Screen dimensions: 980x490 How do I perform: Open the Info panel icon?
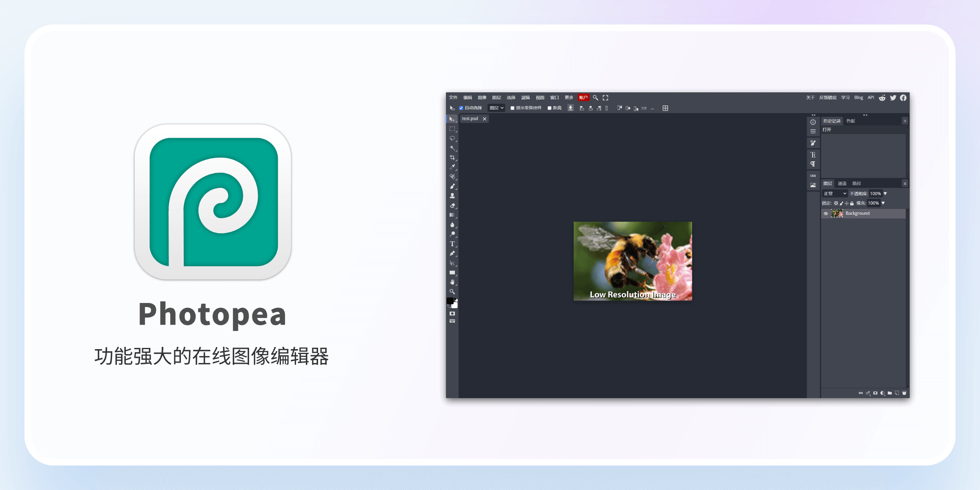[x=813, y=122]
